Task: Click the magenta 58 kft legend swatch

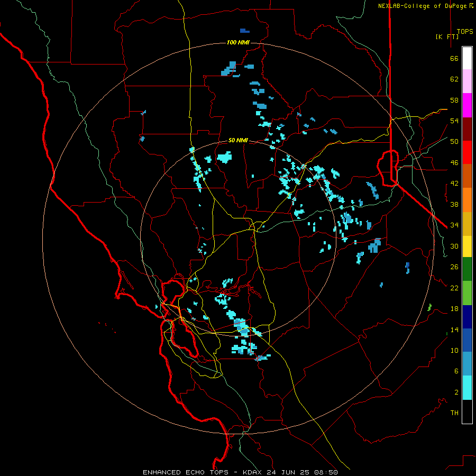Action: coord(467,105)
